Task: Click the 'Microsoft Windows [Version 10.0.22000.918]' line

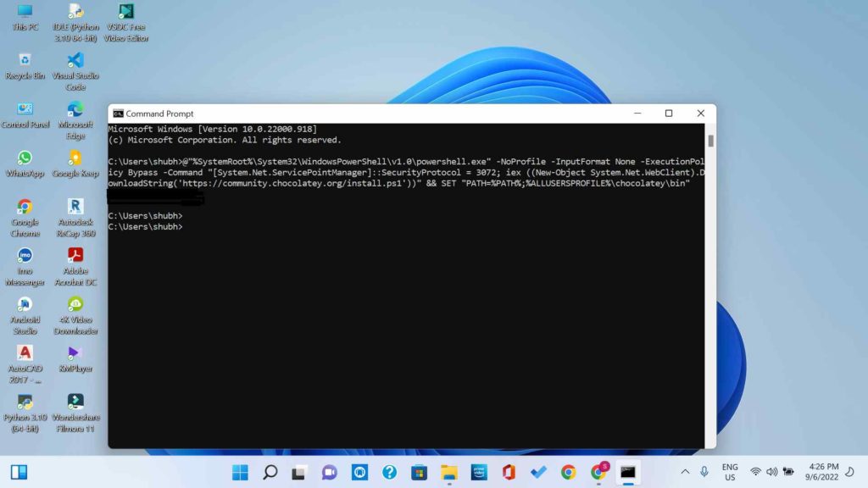Action: pos(213,129)
